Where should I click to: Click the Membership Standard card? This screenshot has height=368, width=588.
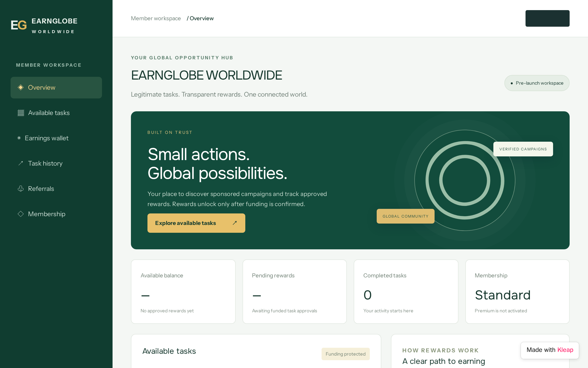click(517, 292)
